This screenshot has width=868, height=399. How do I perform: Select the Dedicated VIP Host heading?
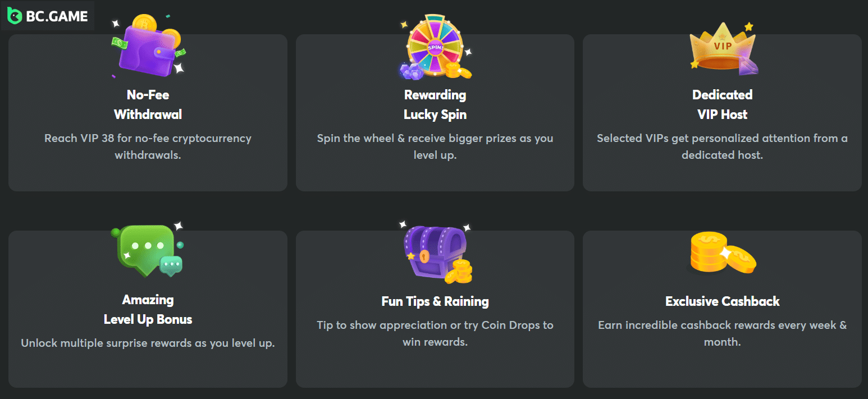[x=722, y=104]
